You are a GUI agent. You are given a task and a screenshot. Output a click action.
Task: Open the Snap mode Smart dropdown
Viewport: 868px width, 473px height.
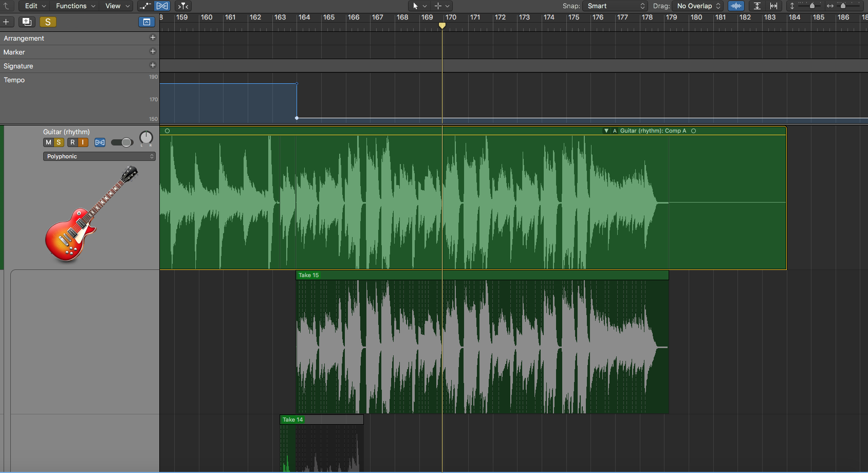pos(615,6)
